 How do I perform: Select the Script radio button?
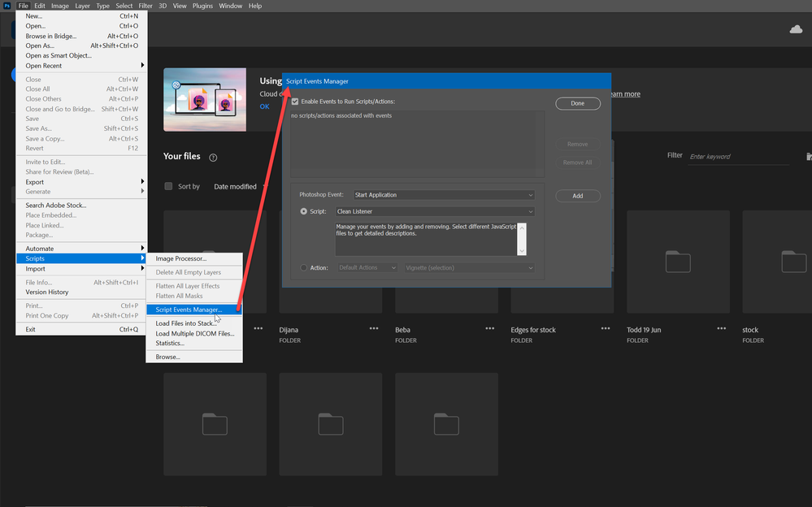click(303, 211)
